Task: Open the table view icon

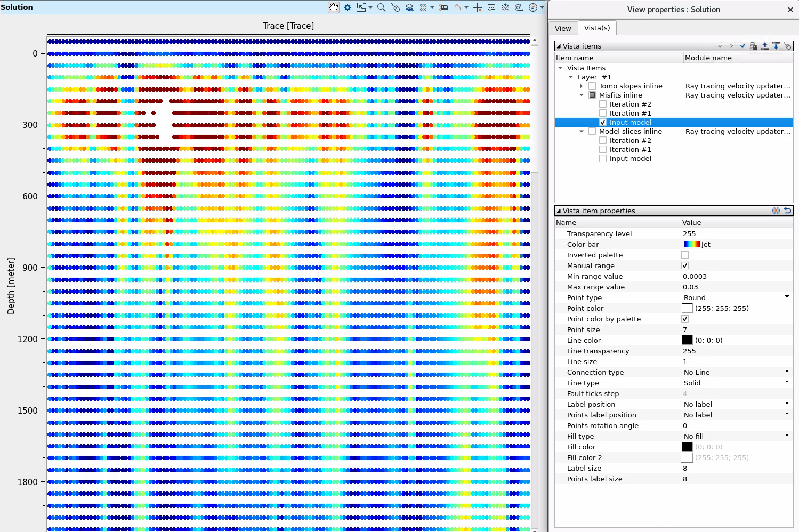Action: tap(443, 7)
